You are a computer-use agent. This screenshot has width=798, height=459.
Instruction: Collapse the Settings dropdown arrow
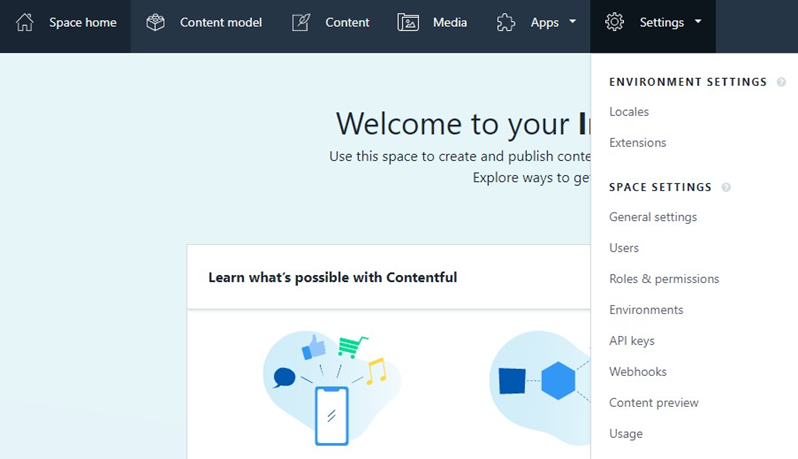[698, 21]
